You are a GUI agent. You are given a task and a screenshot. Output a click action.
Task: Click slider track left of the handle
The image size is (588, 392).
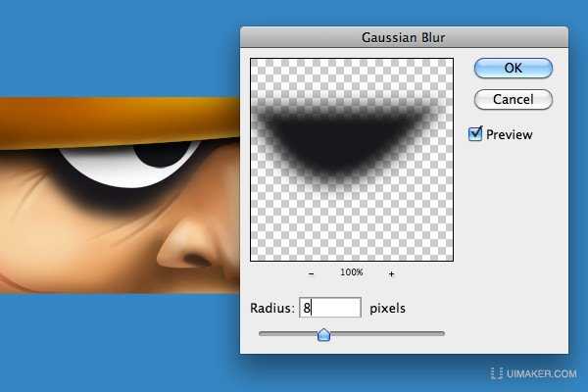pos(284,333)
